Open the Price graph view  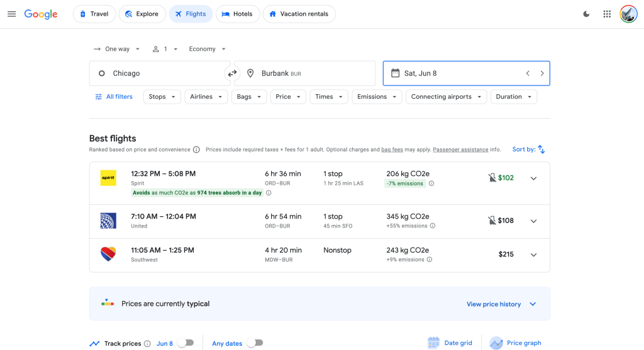pos(515,343)
